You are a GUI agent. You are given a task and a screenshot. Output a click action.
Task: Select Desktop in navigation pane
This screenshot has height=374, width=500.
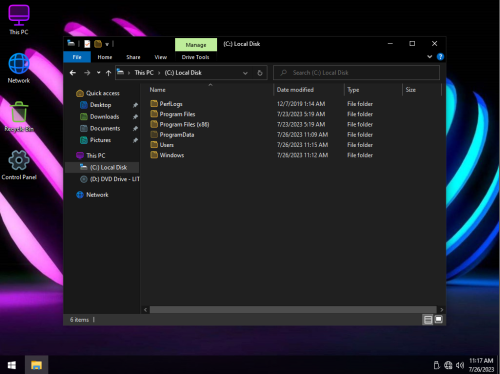point(100,105)
